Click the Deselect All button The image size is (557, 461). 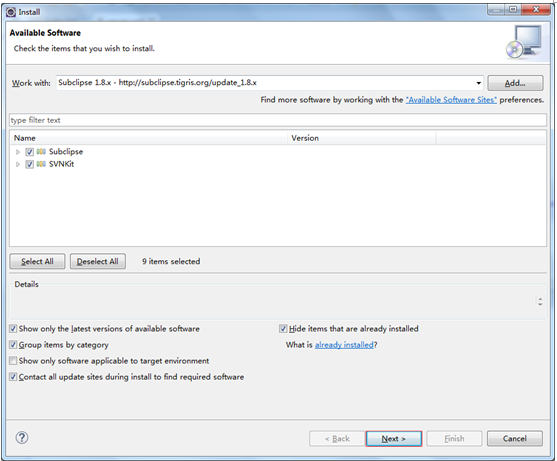[x=98, y=261]
